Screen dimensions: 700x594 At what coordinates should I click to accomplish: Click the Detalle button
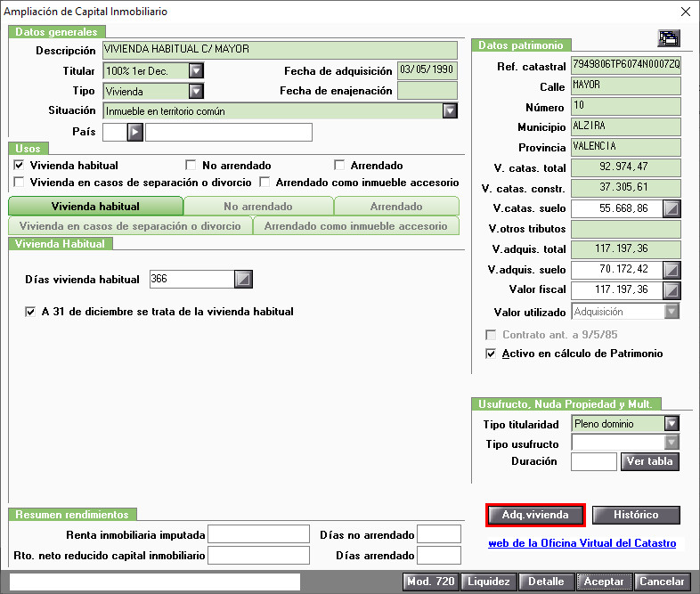[x=547, y=582]
